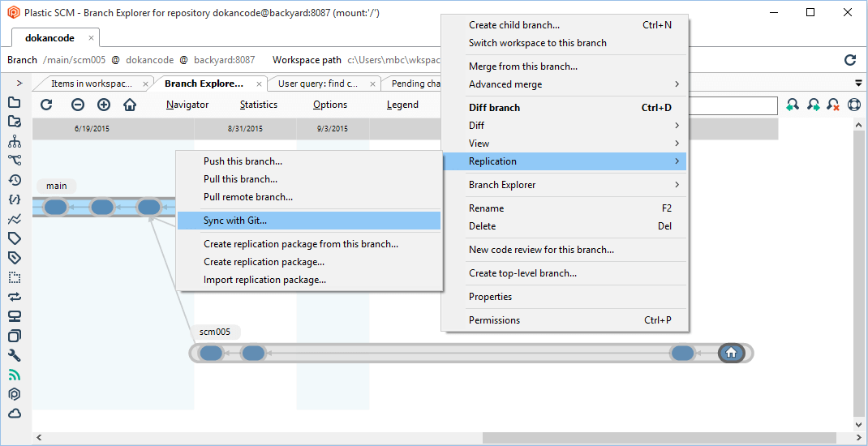Zoom out with the minus magnifier icon
868x446 pixels.
78,105
